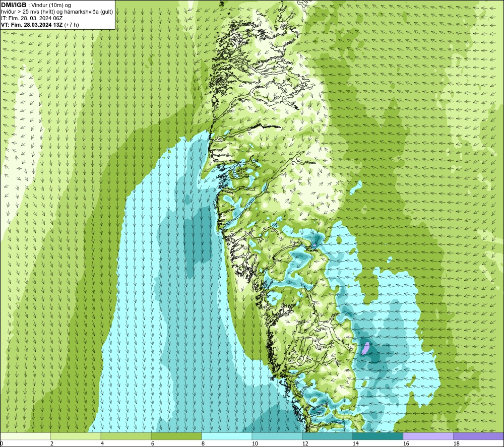Click the 10–12 m/s cyan legend swatch
The height and width of the screenshot is (447, 504).
pos(277,436)
